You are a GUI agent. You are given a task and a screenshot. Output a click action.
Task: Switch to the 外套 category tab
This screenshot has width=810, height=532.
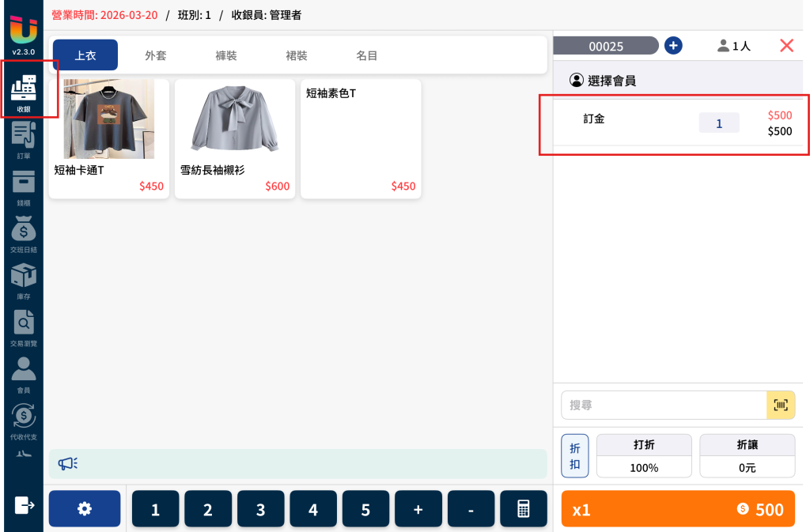156,55
